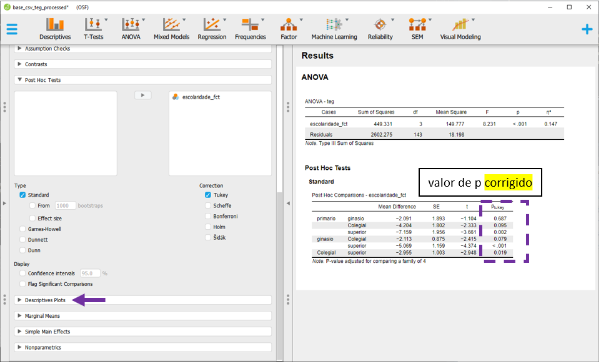601x364 pixels.
Task: Open Mixed Models analysis menu
Action: click(x=171, y=28)
